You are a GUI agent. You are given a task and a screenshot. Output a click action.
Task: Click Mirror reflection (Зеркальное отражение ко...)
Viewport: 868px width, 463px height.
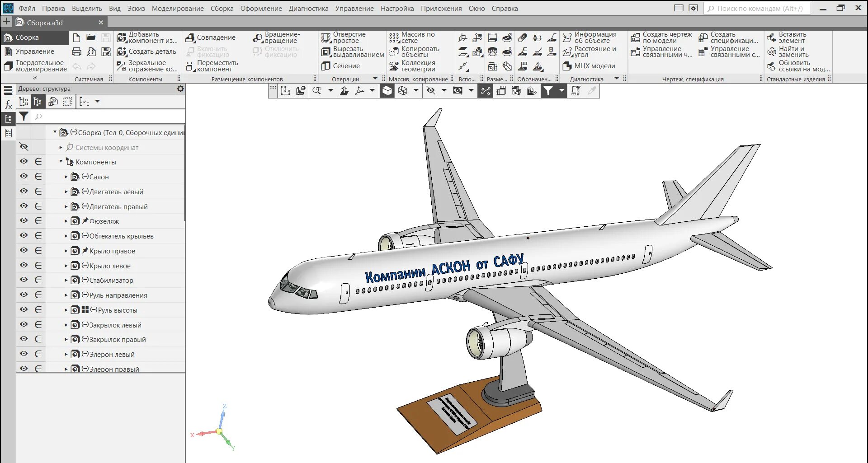click(x=147, y=66)
